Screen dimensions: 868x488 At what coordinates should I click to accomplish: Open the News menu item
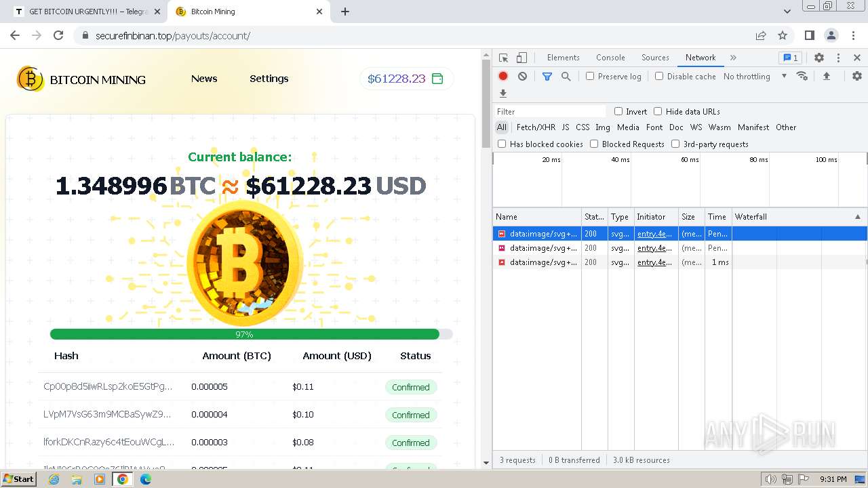coord(204,79)
